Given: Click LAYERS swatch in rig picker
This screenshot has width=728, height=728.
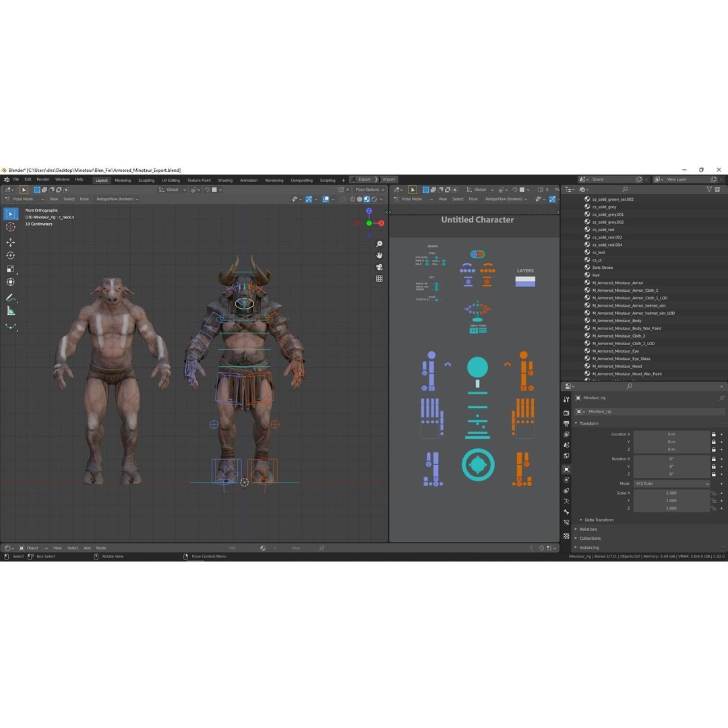Looking at the screenshot, I should 525,281.
